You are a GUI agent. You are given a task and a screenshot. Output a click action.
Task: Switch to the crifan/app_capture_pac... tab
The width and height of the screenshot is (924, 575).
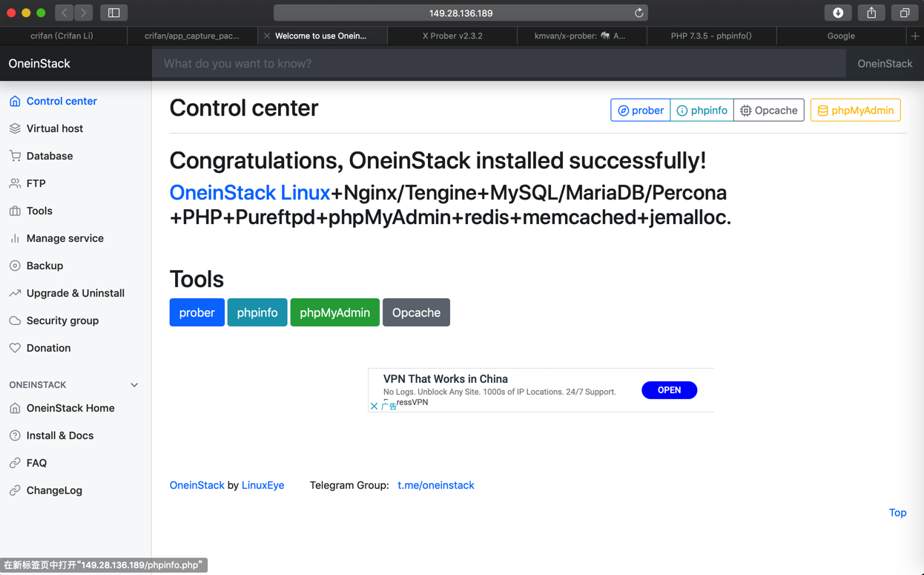pyautogui.click(x=192, y=36)
